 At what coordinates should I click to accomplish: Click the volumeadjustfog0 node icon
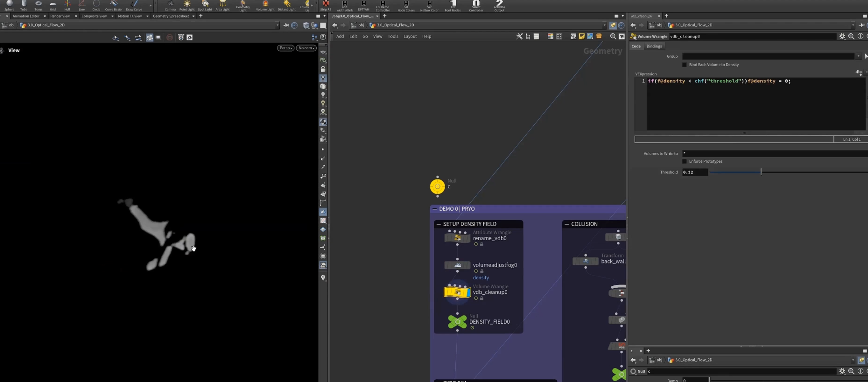click(x=457, y=265)
